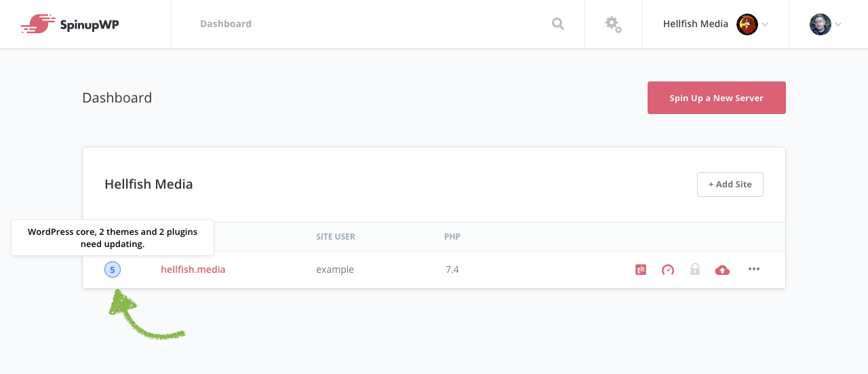Click the page cache speedometer icon

(x=668, y=269)
